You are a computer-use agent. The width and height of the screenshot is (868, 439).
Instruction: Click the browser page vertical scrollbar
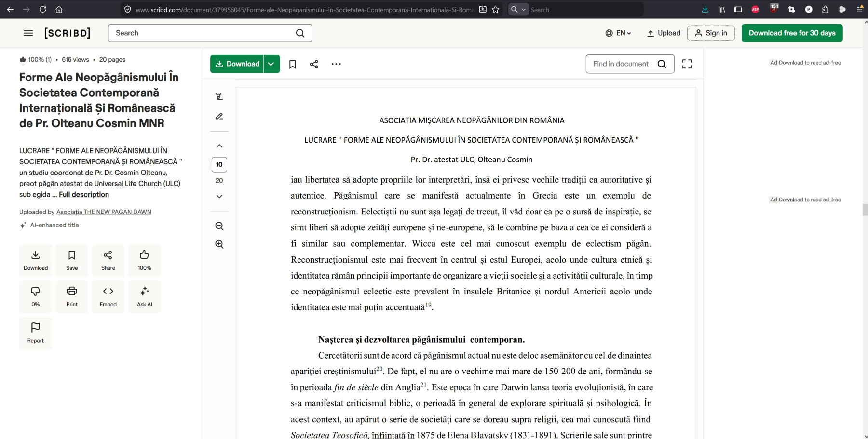pyautogui.click(x=865, y=210)
